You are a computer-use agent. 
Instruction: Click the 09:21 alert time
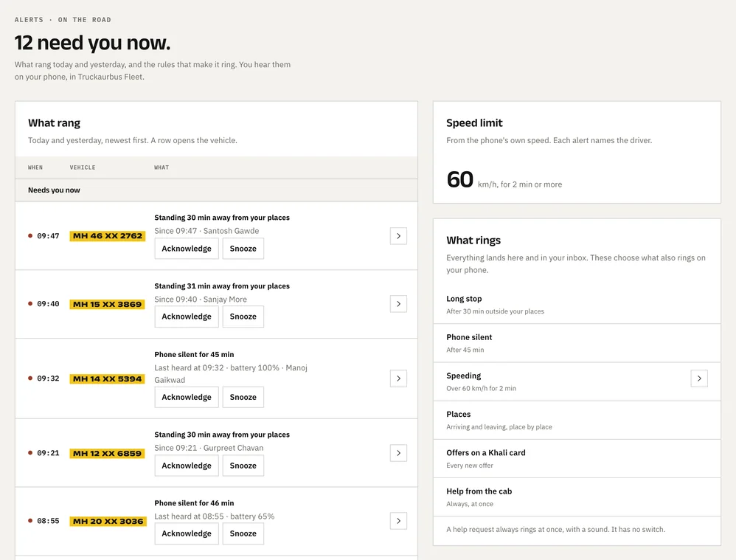(x=49, y=453)
